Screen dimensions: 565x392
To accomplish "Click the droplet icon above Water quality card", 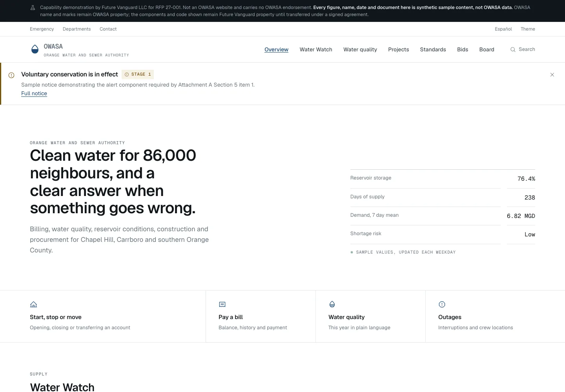I will click(x=332, y=304).
